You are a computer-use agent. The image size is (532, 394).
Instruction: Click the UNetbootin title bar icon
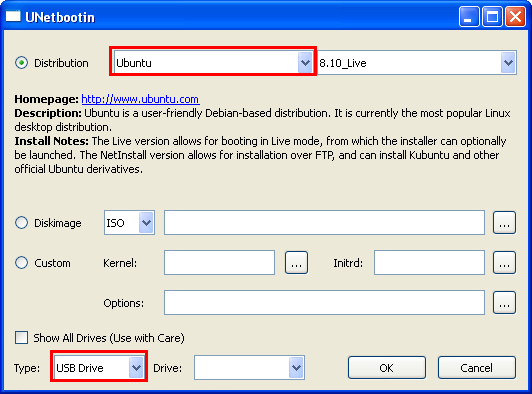point(13,16)
